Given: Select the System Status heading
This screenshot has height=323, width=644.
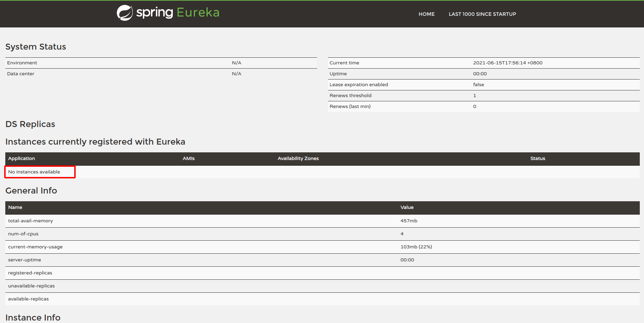Looking at the screenshot, I should (x=36, y=47).
